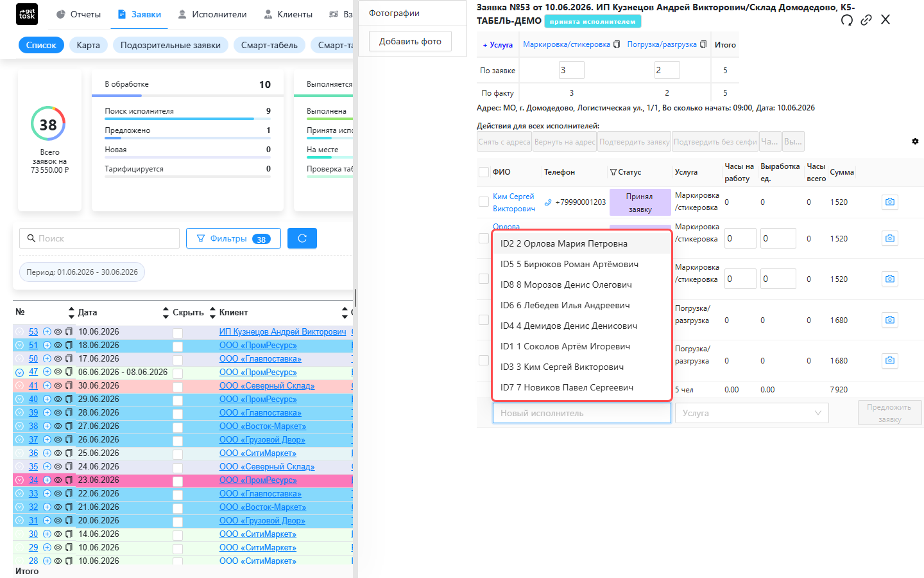Image resolution: width=924 pixels, height=578 pixels.
Task: Open the Отчеты menu
Action: coord(78,14)
